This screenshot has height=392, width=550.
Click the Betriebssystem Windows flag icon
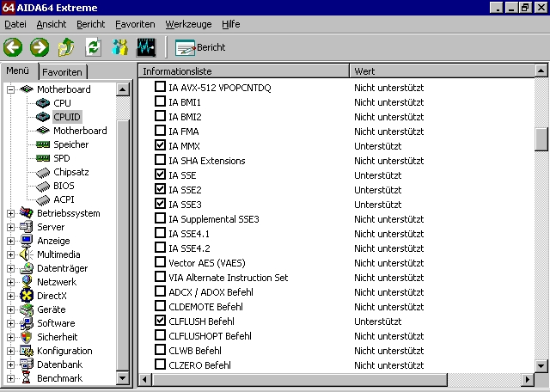pos(27,212)
